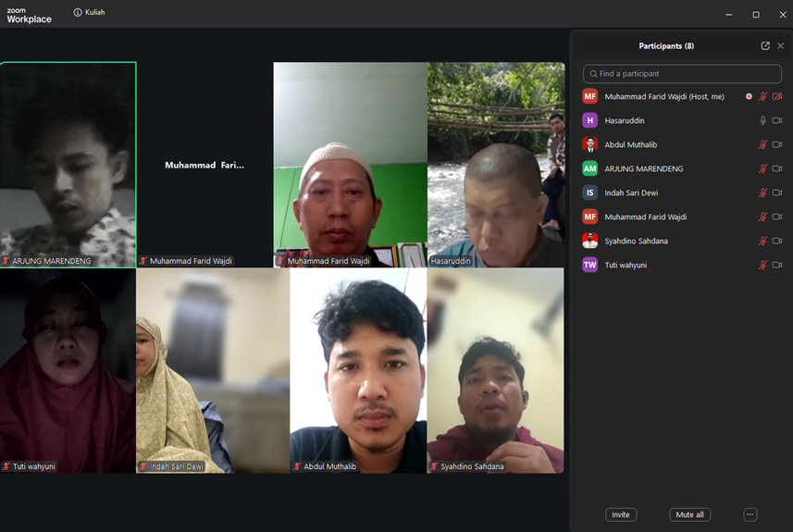Select Syahdino Sahdana's video tile
Screen dimensions: 793x532
point(496,371)
